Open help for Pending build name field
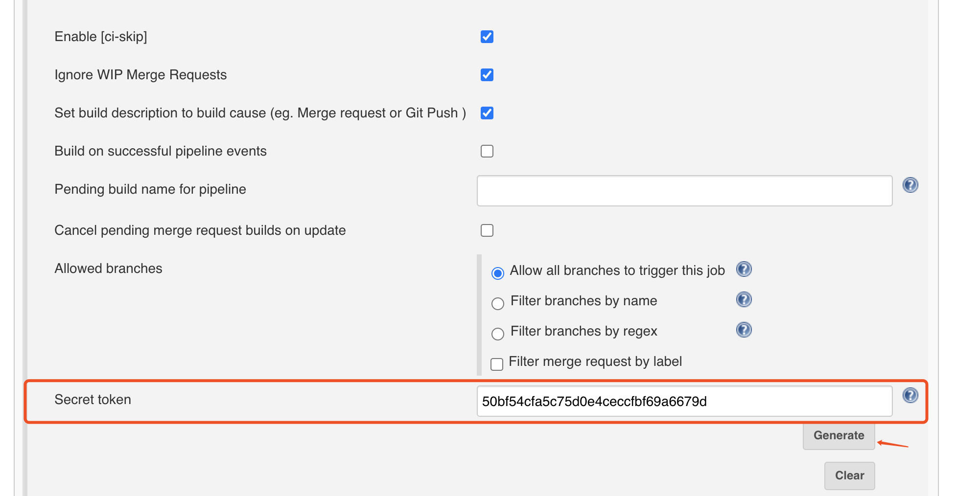This screenshot has width=980, height=496. click(x=910, y=185)
